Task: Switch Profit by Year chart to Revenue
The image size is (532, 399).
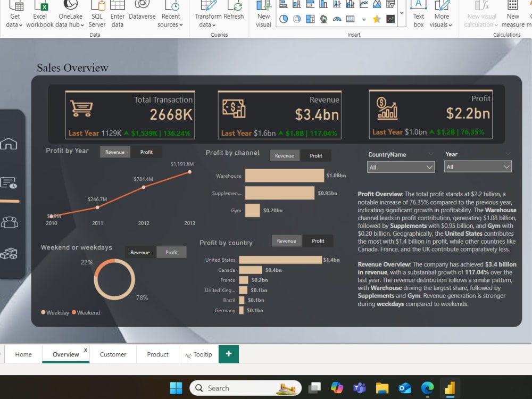Action: [x=115, y=152]
